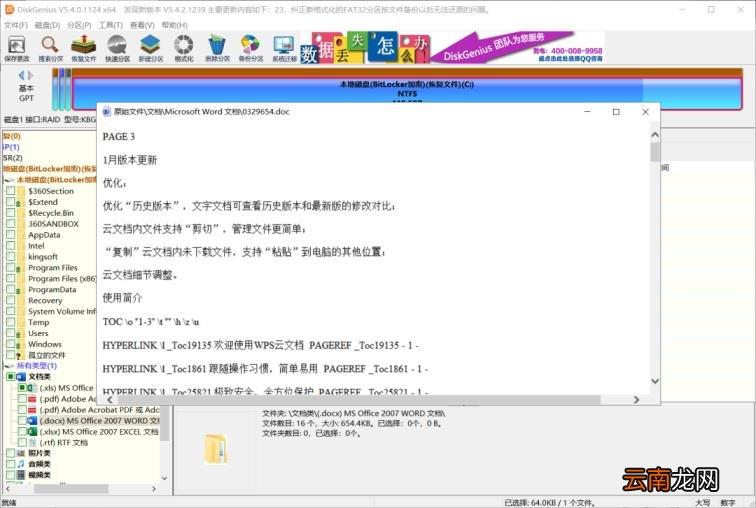Viewport: 756px width, 508px height.
Task: Click the 400-008-9958 phone number in banner
Action: pos(576,51)
